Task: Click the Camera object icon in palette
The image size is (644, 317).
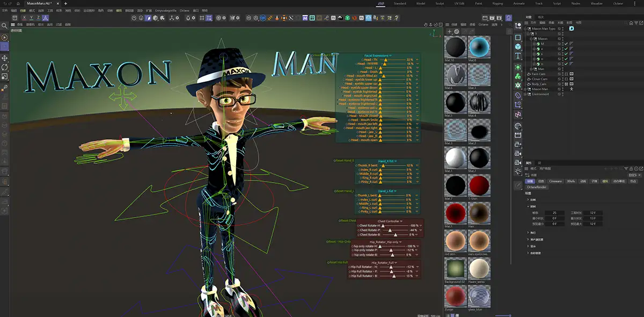Action: (x=518, y=154)
